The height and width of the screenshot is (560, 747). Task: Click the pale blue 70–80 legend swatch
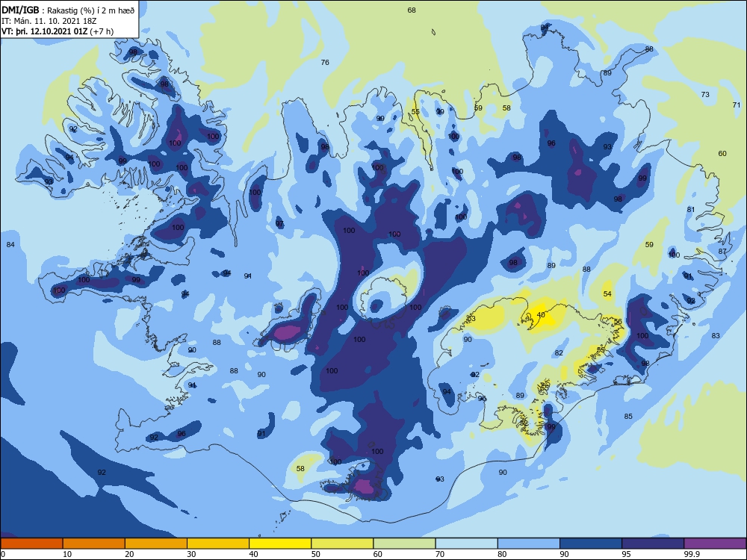click(467, 544)
